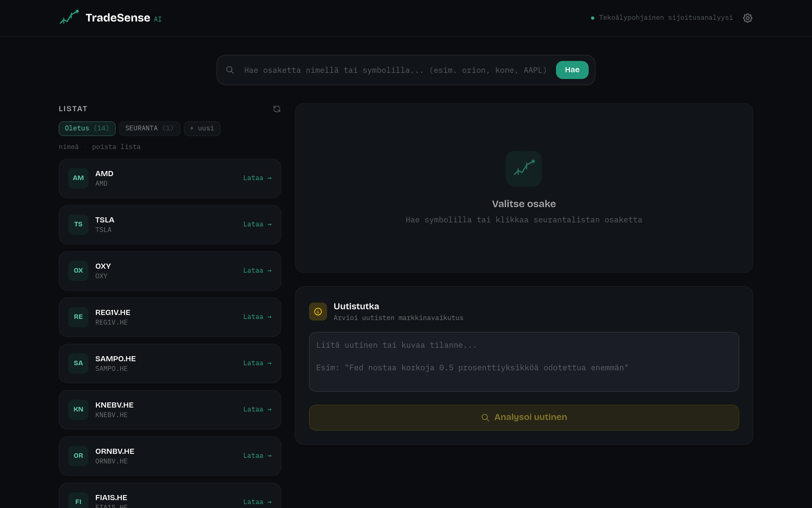The height and width of the screenshot is (508, 812).
Task: Click the SAMPO.HE stock name
Action: (x=115, y=359)
